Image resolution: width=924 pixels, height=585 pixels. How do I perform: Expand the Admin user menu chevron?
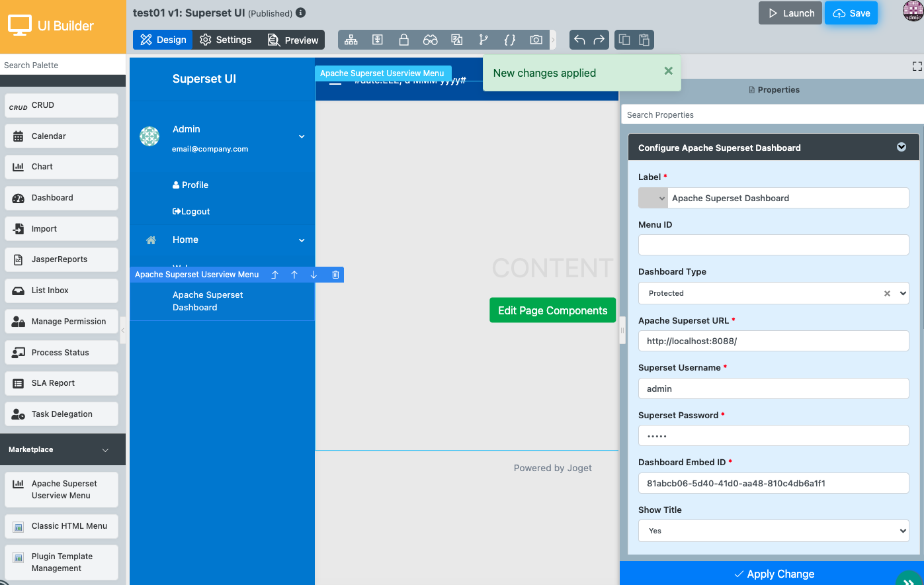pos(302,136)
